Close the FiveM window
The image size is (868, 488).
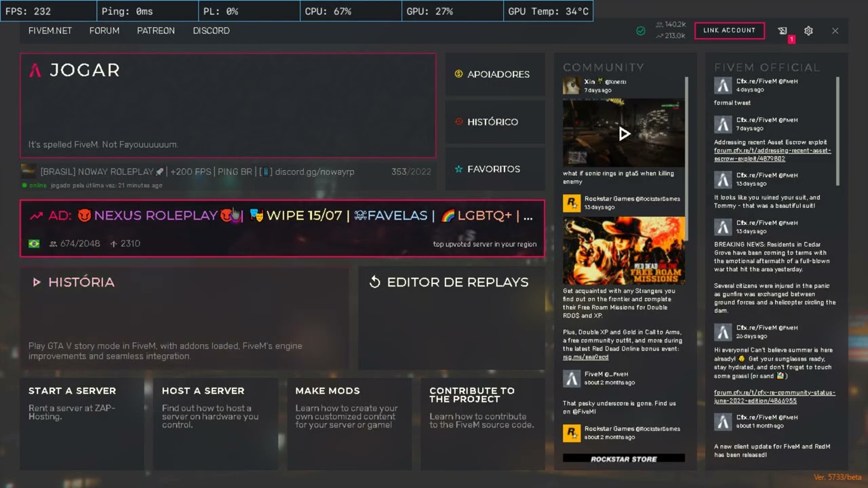click(x=835, y=30)
